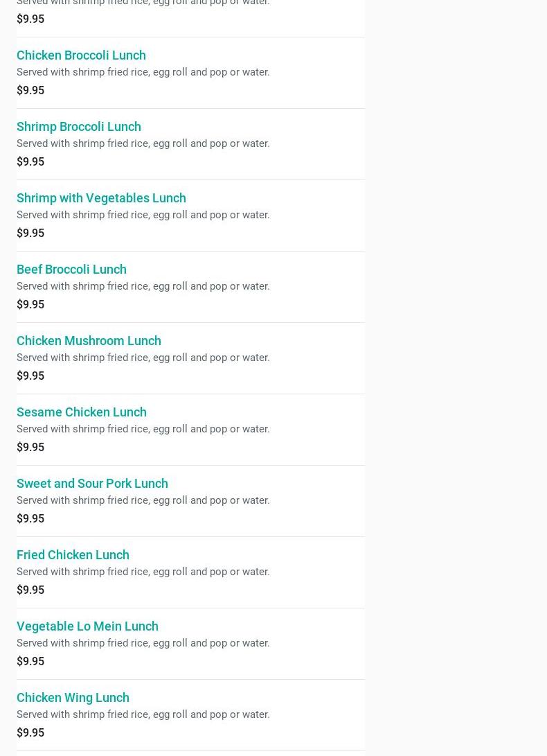547x756 pixels.
Task: Click the $9.95 price for Sesame Chicken Lunch
Action: pos(30,448)
